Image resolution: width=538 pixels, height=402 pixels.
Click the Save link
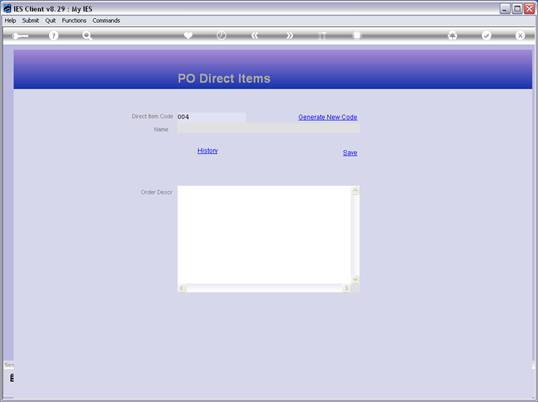350,153
